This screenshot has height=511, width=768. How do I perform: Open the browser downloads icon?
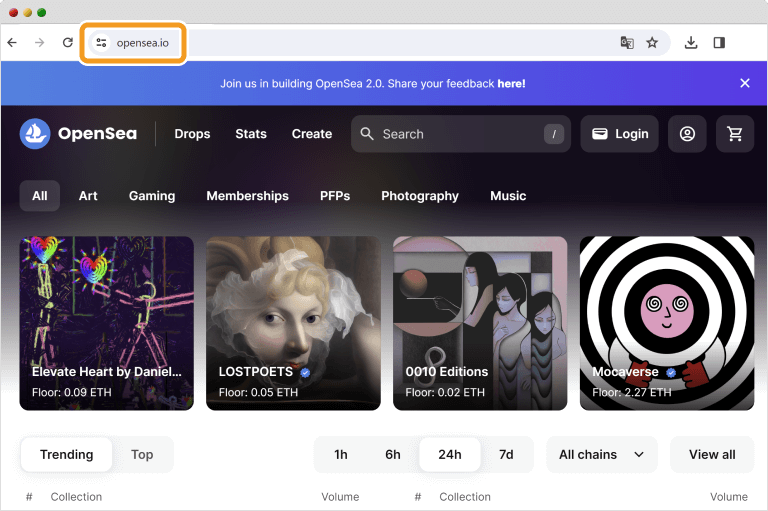pyautogui.click(x=691, y=43)
